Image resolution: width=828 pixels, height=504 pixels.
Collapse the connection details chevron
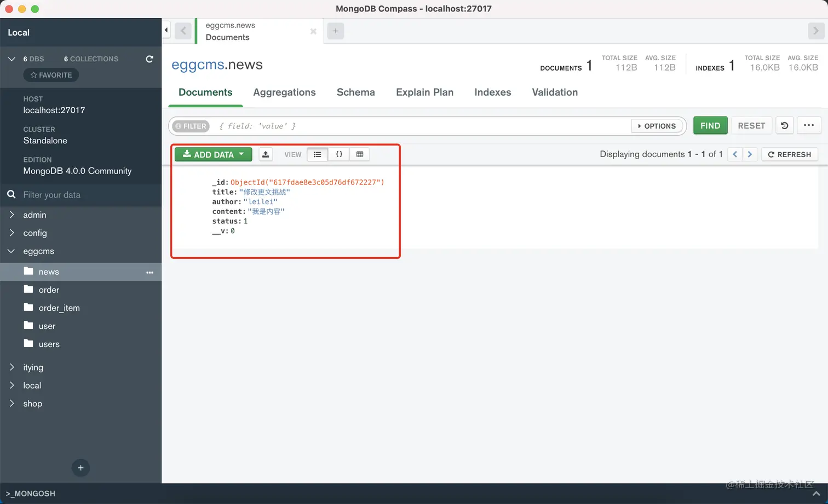pos(12,59)
